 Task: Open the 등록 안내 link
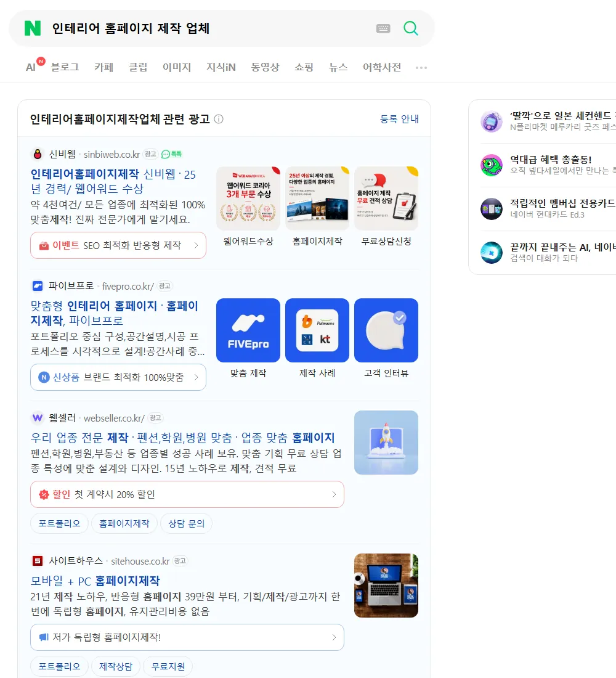(x=399, y=119)
